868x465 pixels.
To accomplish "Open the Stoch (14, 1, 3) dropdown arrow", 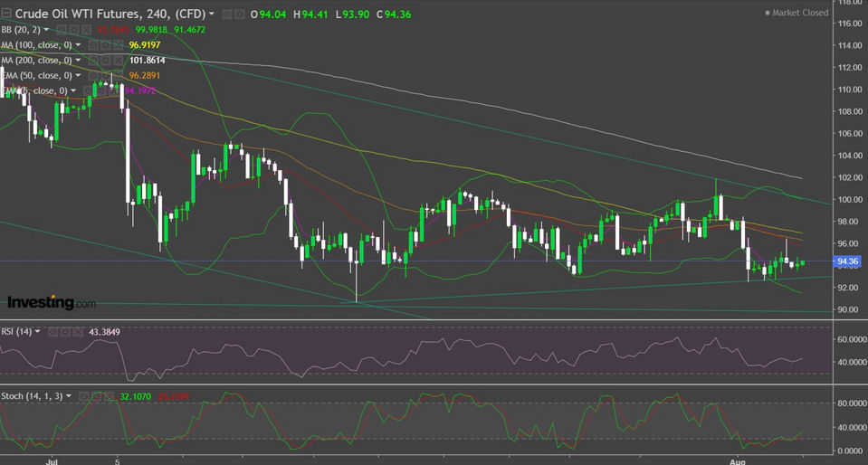I will [68, 396].
